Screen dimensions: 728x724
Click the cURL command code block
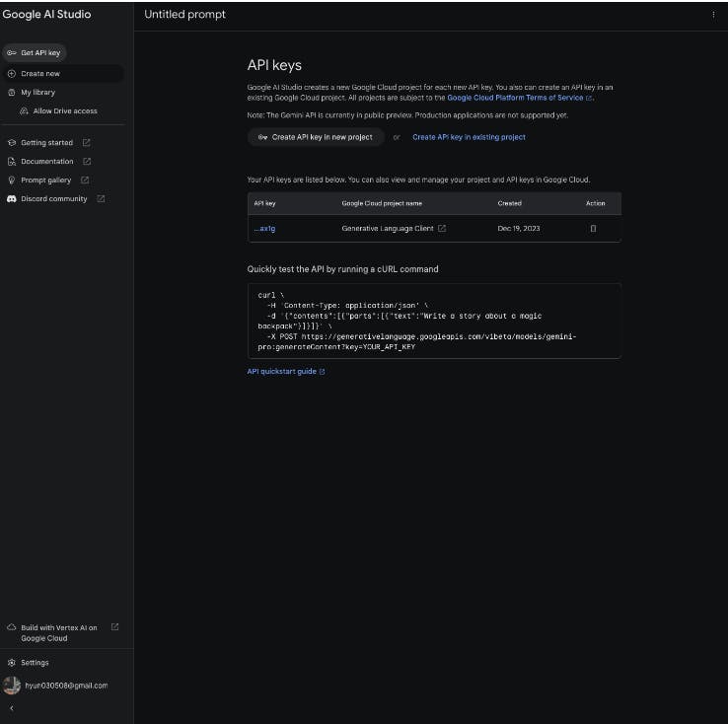(x=434, y=321)
